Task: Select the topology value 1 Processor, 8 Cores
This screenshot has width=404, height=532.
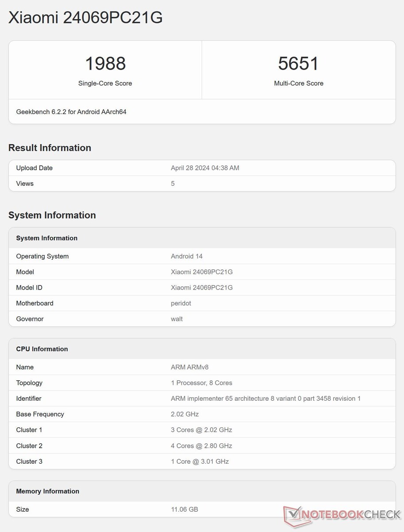Action: tap(201, 383)
